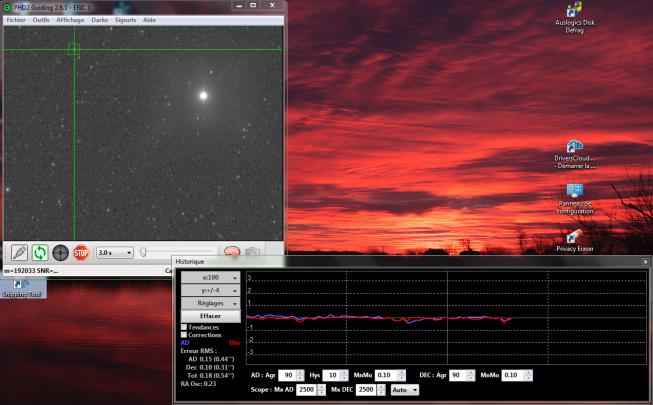Open the Aide menu
This screenshot has width=653, height=405.
[150, 20]
